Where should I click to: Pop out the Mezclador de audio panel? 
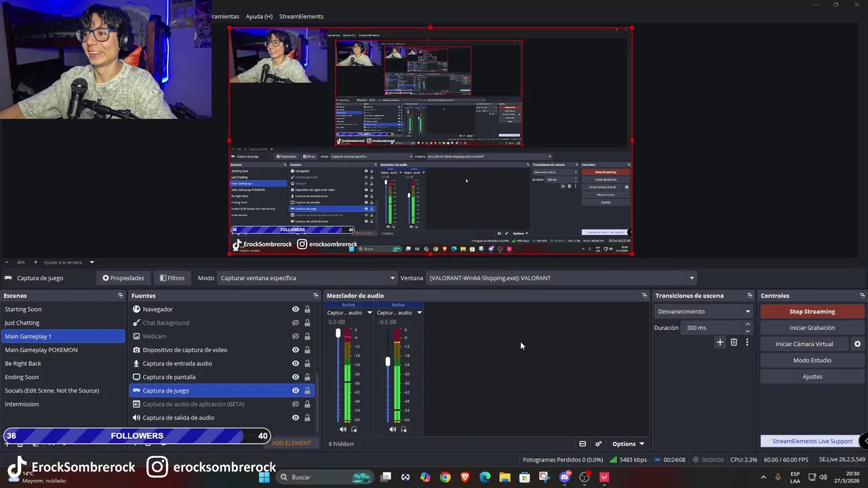[x=644, y=296]
